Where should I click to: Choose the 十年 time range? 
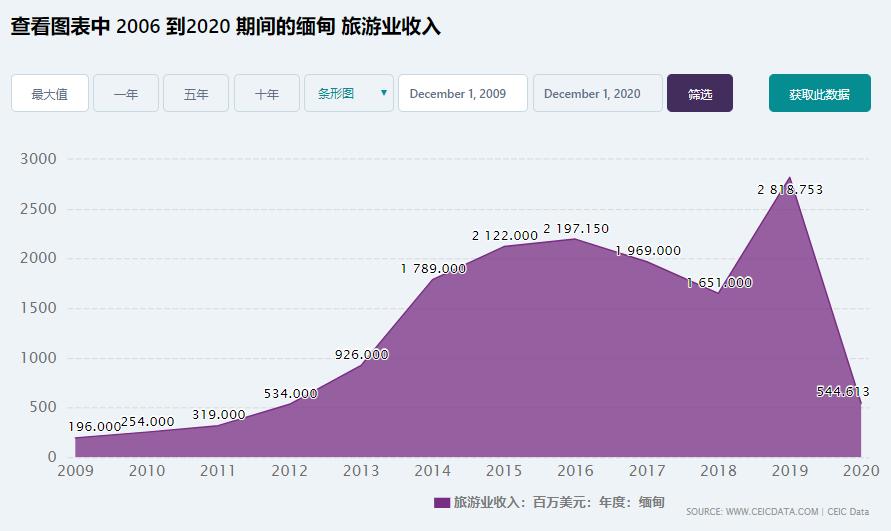pos(267,94)
